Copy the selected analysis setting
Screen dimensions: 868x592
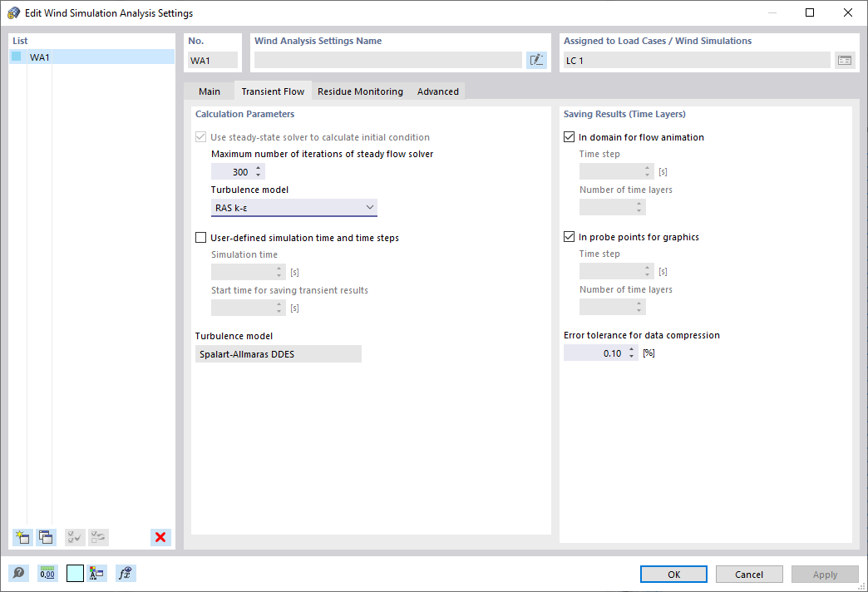pos(47,537)
